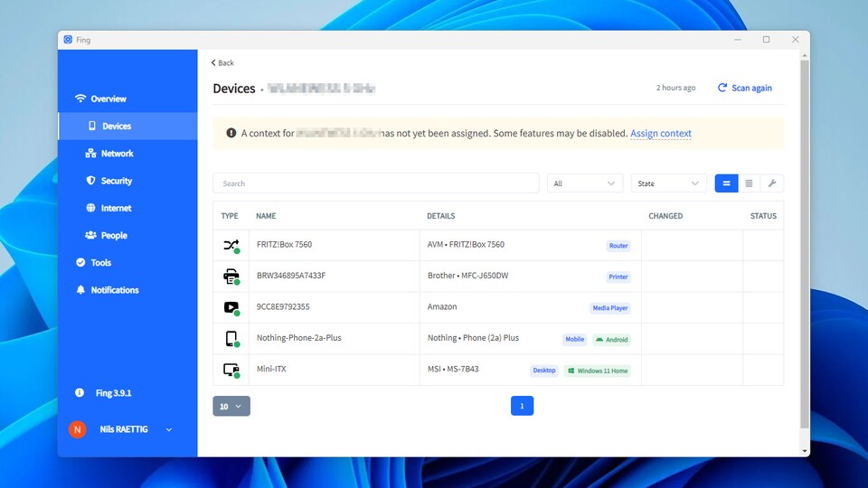Open the Network page
The width and height of the screenshot is (868, 488).
tap(117, 154)
